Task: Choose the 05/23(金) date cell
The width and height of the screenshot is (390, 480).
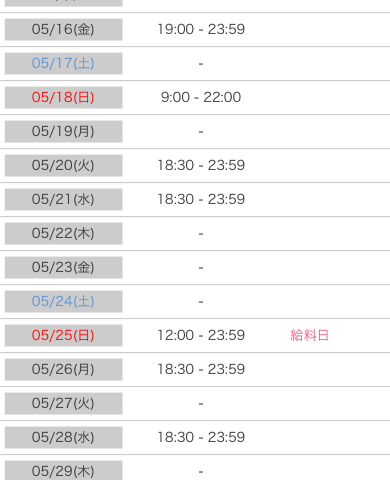Action: coord(63,267)
